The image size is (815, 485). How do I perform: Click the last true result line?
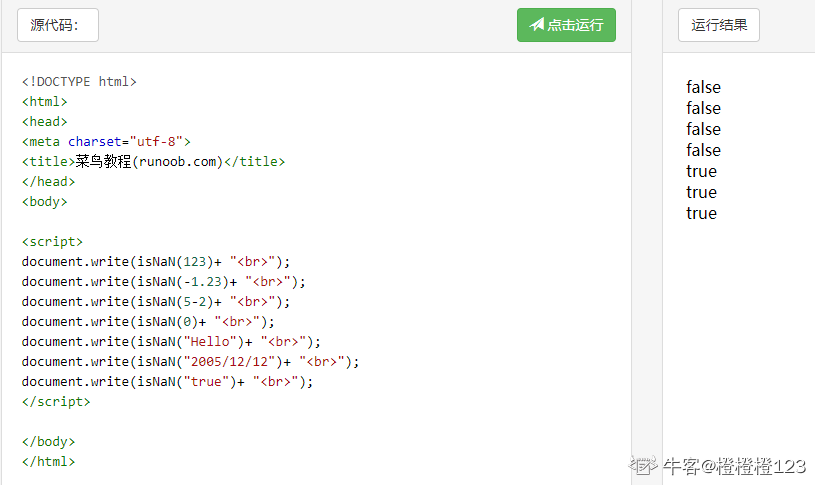click(x=701, y=213)
